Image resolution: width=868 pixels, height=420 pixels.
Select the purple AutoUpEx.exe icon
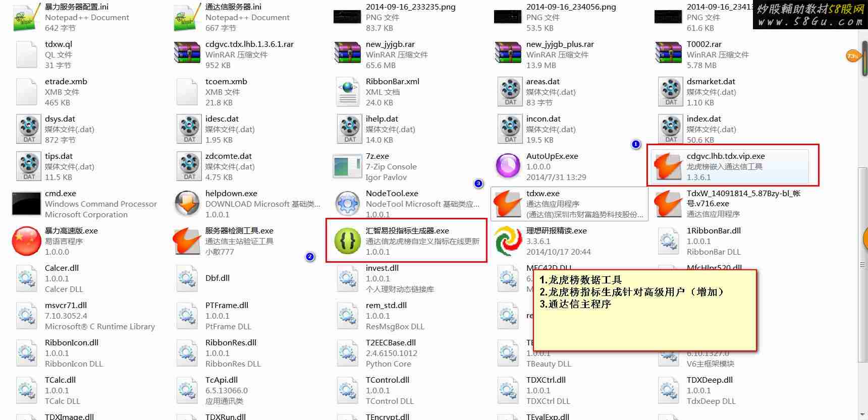pos(508,166)
